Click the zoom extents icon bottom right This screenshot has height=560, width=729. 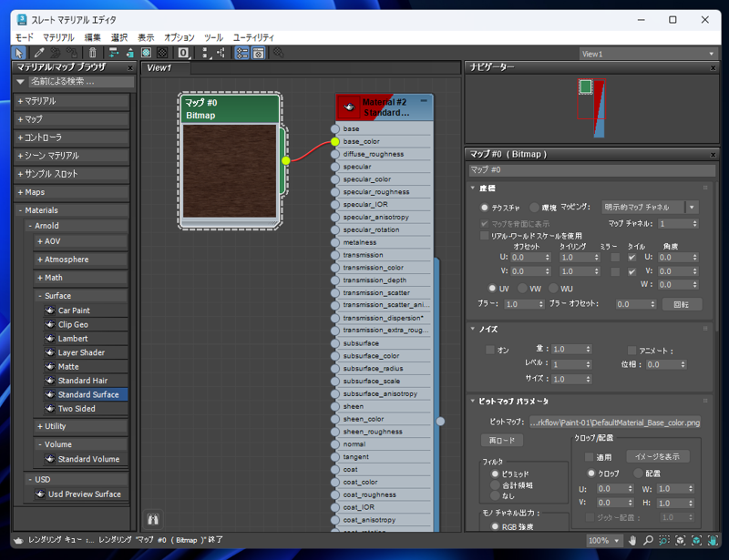[682, 539]
